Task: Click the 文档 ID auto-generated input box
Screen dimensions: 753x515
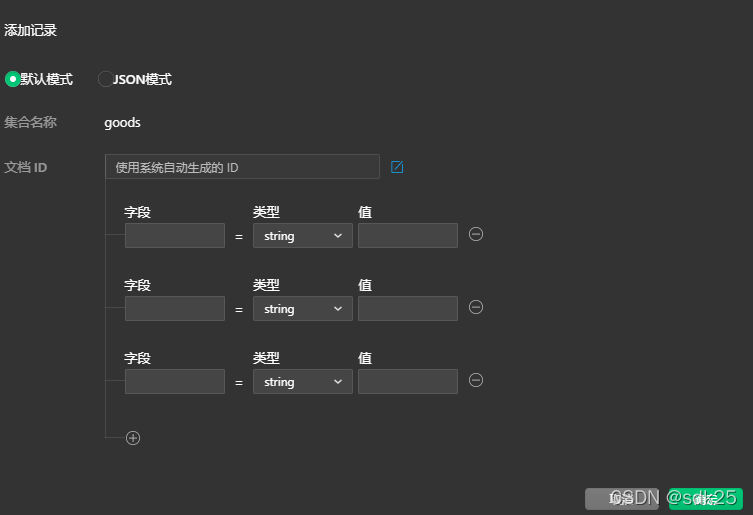Action: click(x=242, y=167)
